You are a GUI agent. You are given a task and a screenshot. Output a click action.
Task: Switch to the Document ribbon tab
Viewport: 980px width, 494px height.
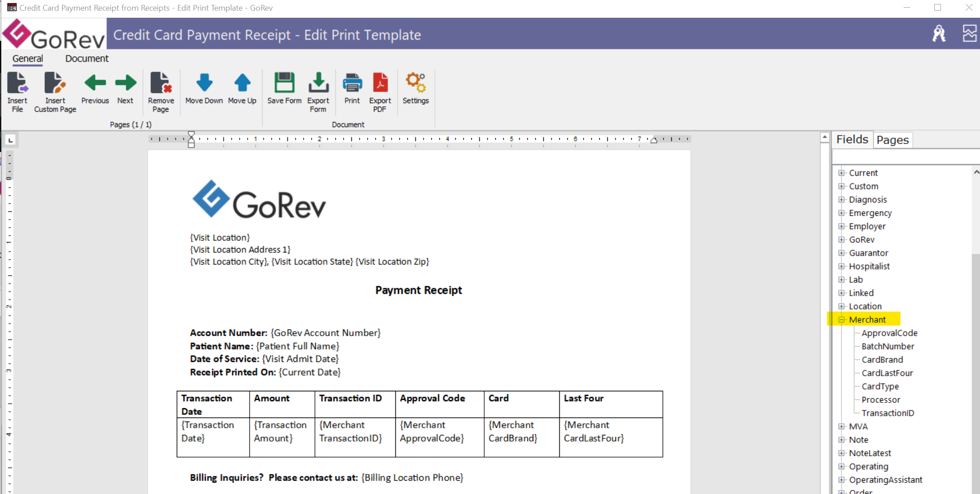coord(87,59)
